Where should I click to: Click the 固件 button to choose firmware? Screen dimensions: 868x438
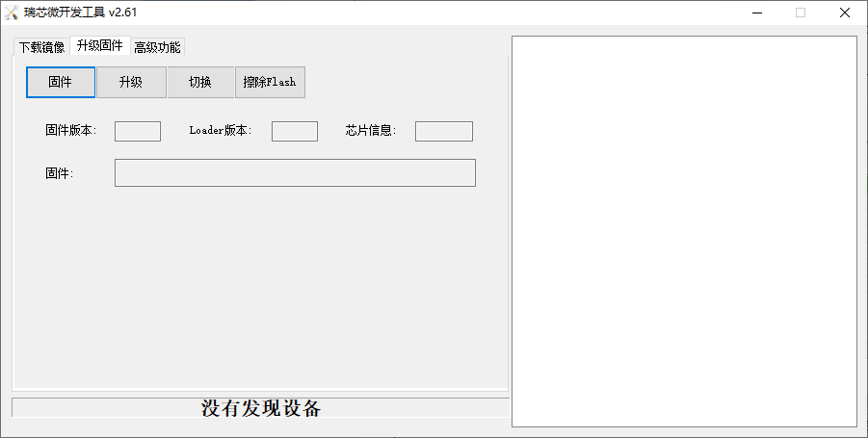pyautogui.click(x=61, y=83)
